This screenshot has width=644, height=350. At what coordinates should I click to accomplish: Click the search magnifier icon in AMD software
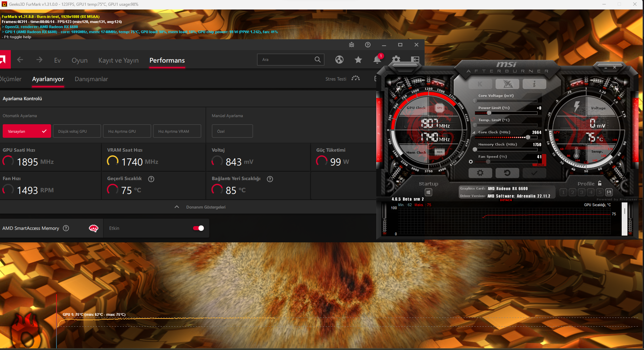(x=317, y=60)
